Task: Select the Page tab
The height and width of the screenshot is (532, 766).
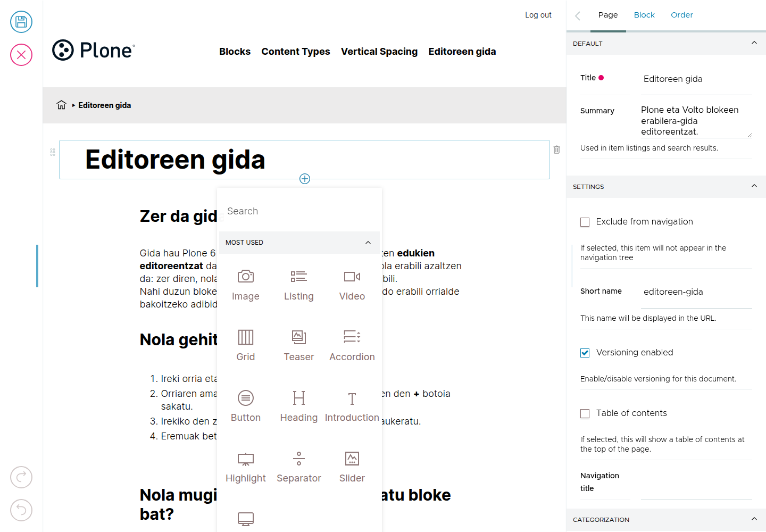Action: (x=608, y=15)
